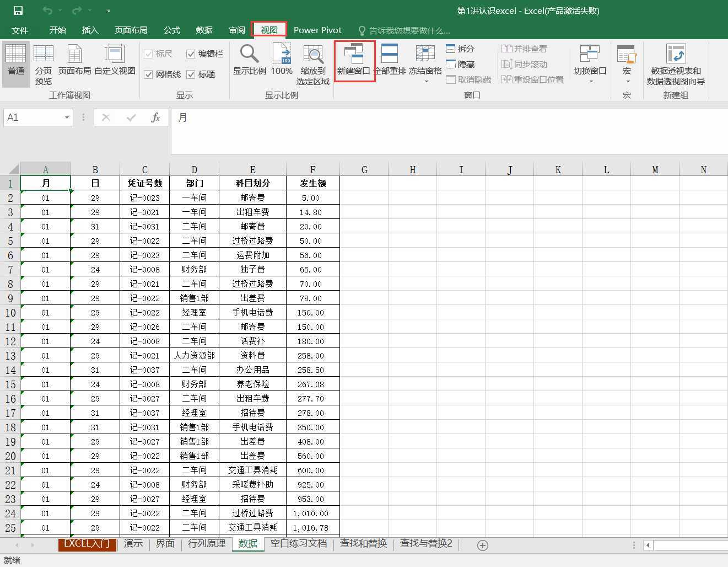
Task: Switch to the 插入 Insert tab
Action: (x=90, y=30)
